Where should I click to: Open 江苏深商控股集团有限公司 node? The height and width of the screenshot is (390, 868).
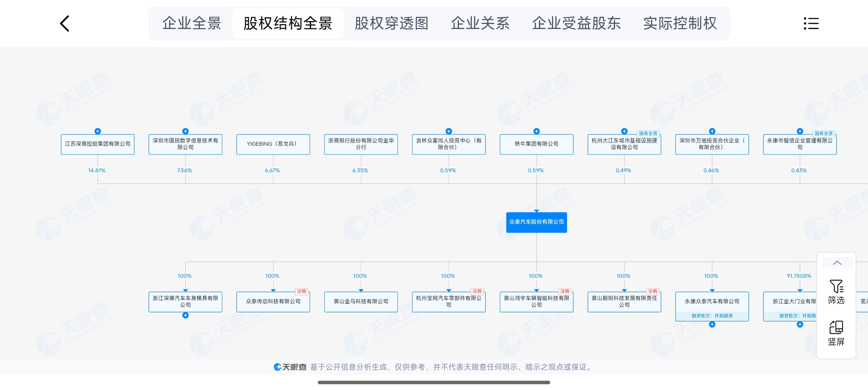point(98,144)
